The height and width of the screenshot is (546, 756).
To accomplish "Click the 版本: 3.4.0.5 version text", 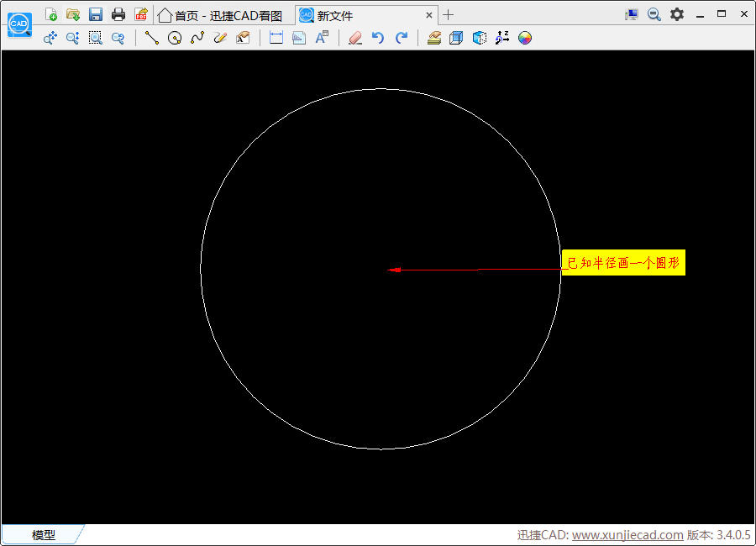I will tap(718, 535).
